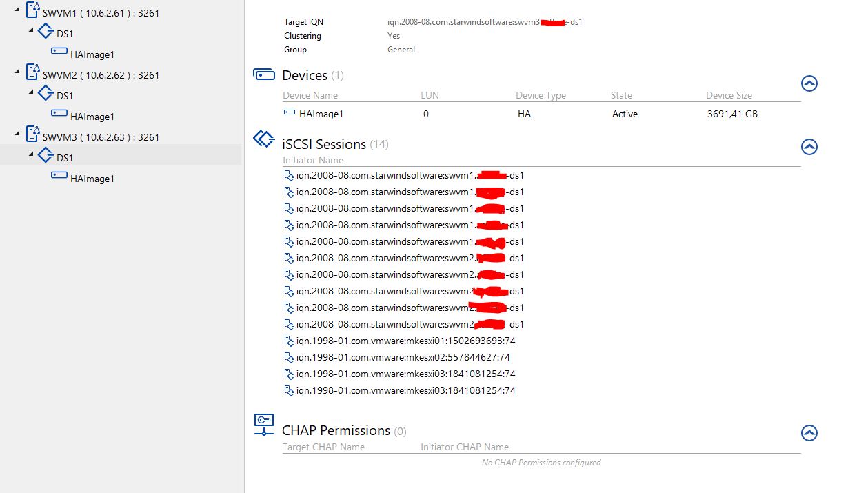
Task: Sort by Initiator Name column header
Action: [x=313, y=160]
